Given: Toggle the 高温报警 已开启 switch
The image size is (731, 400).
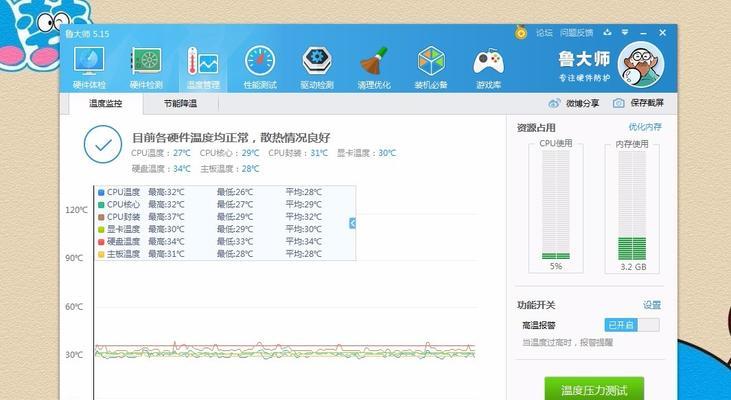Looking at the screenshot, I should 632,325.
